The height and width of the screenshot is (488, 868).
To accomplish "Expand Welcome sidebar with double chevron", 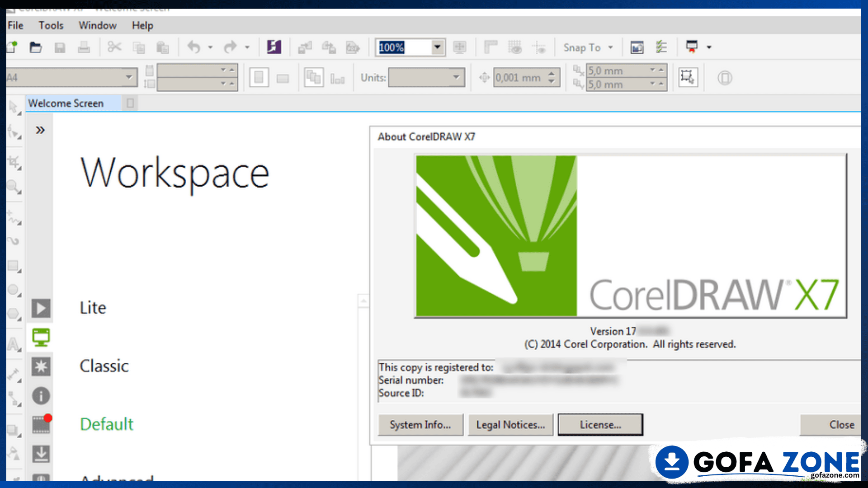I will [x=40, y=130].
